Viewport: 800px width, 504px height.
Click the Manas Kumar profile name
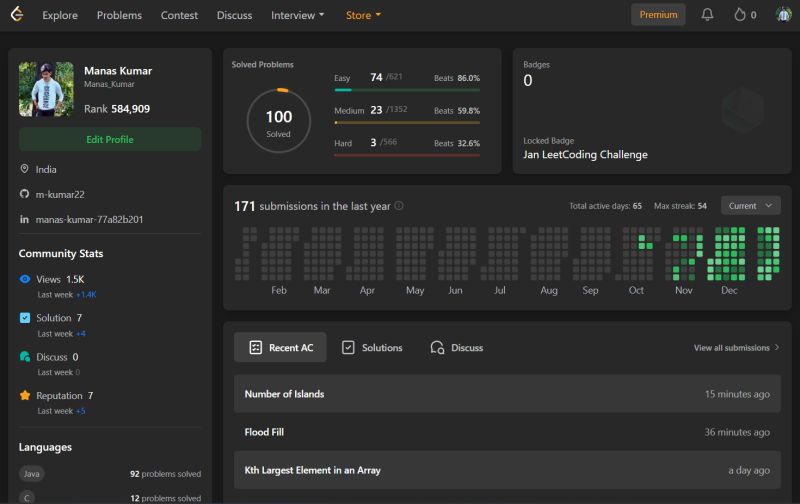[118, 70]
